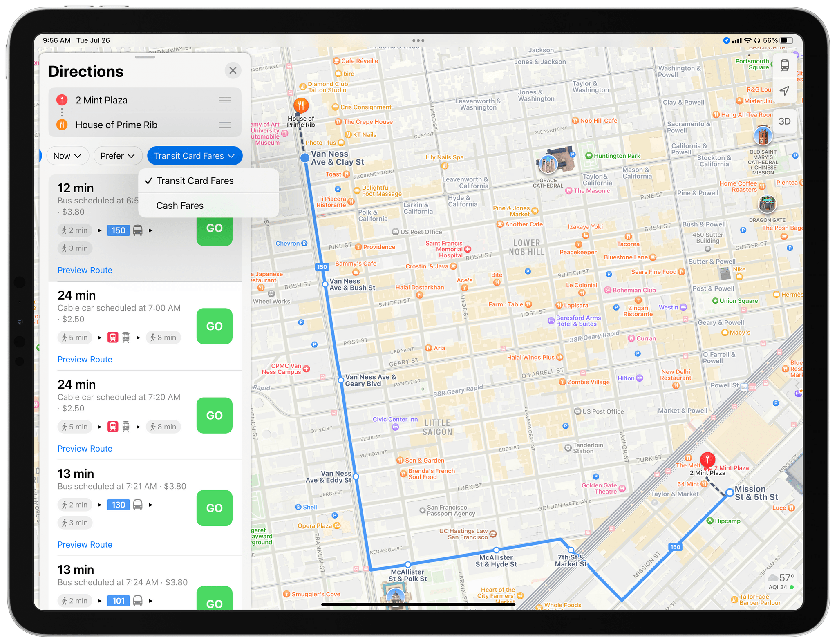Tap the Chevron gas station marker
This screenshot has height=644, width=837.
304,244
